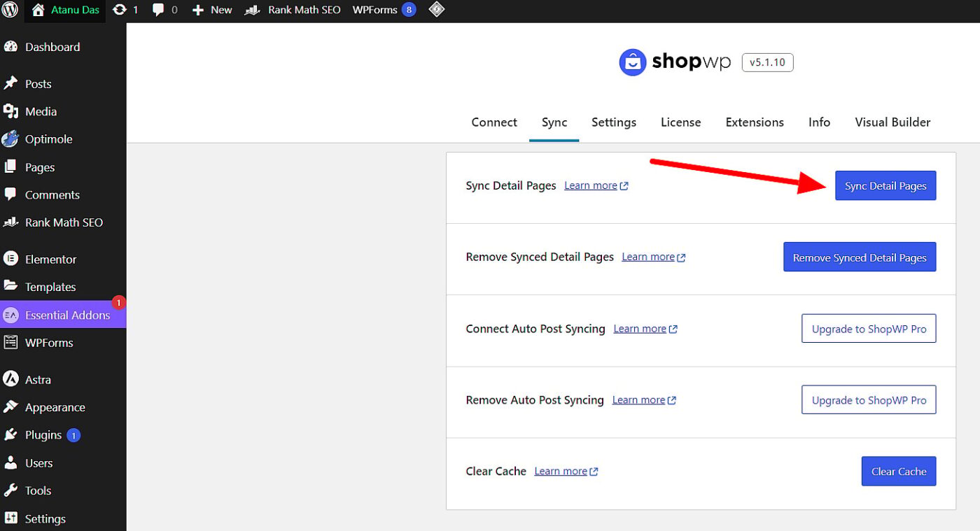
Task: Click Upgrade to ShopWP Pro for Connect Auto Post Syncing
Action: [869, 328]
